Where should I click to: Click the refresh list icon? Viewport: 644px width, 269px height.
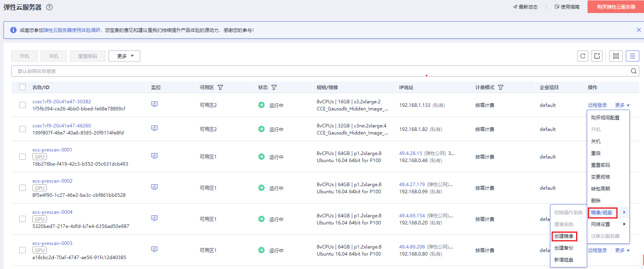pos(583,56)
